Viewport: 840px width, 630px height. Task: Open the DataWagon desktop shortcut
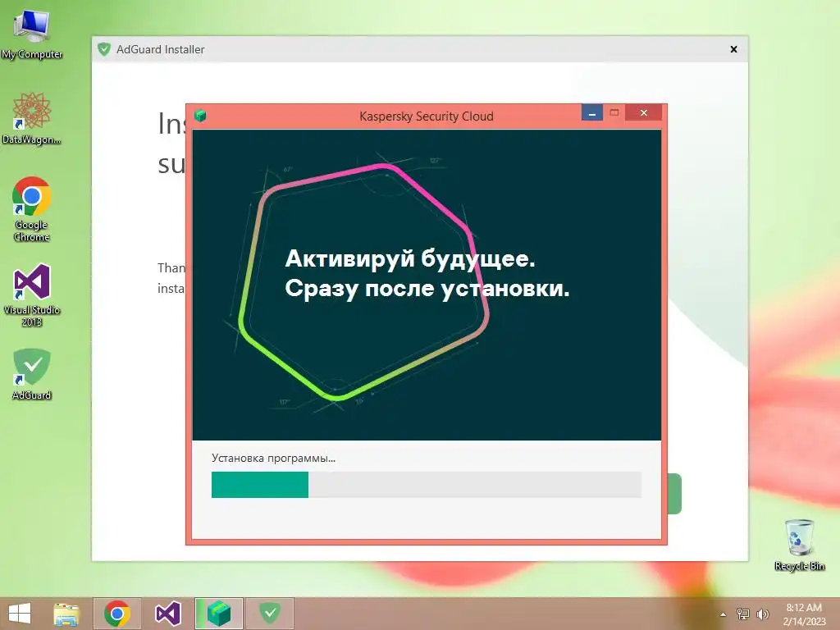[x=32, y=118]
